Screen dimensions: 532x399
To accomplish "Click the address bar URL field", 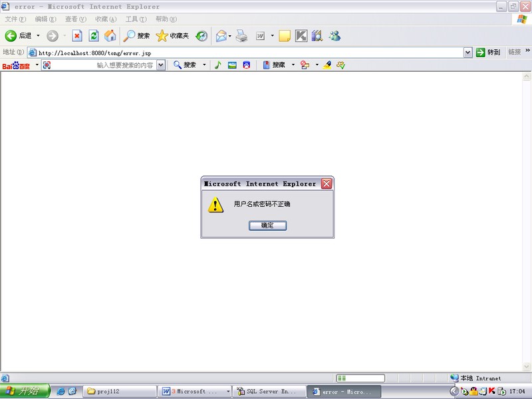I will [251, 53].
